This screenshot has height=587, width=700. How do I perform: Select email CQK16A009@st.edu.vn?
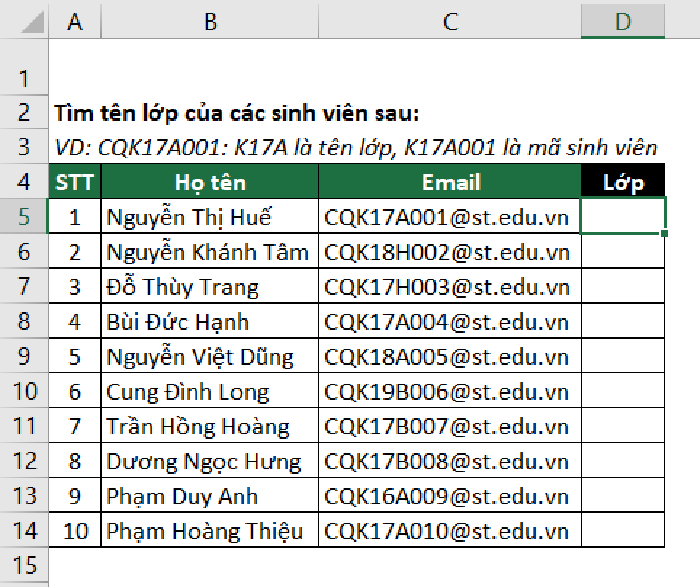tap(450, 495)
